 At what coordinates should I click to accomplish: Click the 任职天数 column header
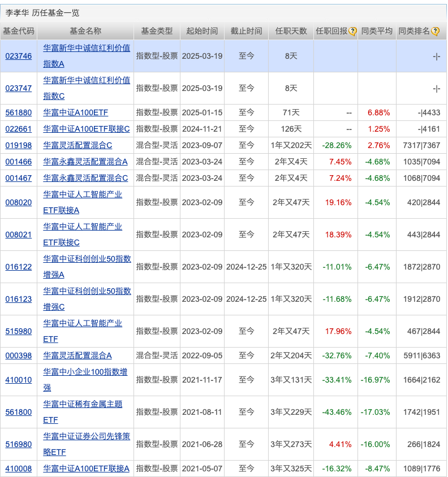click(x=291, y=31)
